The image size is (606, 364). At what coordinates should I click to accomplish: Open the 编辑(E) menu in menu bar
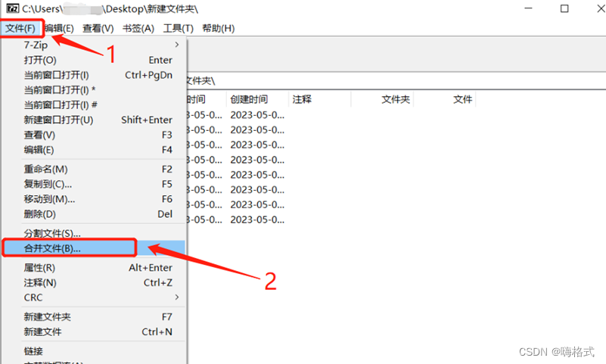tap(59, 28)
